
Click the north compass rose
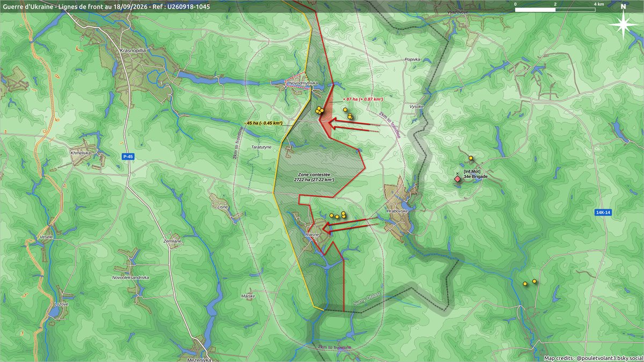tap(623, 24)
